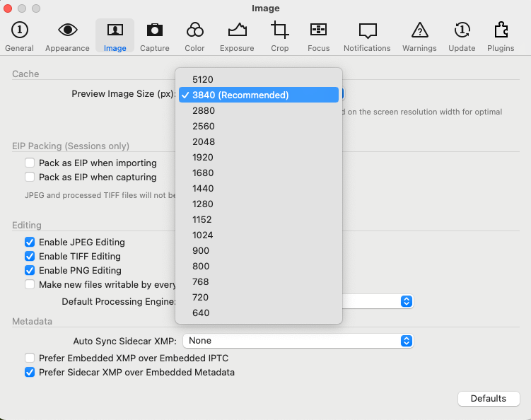531x420 pixels.
Task: Select 3840 (Recommended) option
Action: click(x=259, y=95)
